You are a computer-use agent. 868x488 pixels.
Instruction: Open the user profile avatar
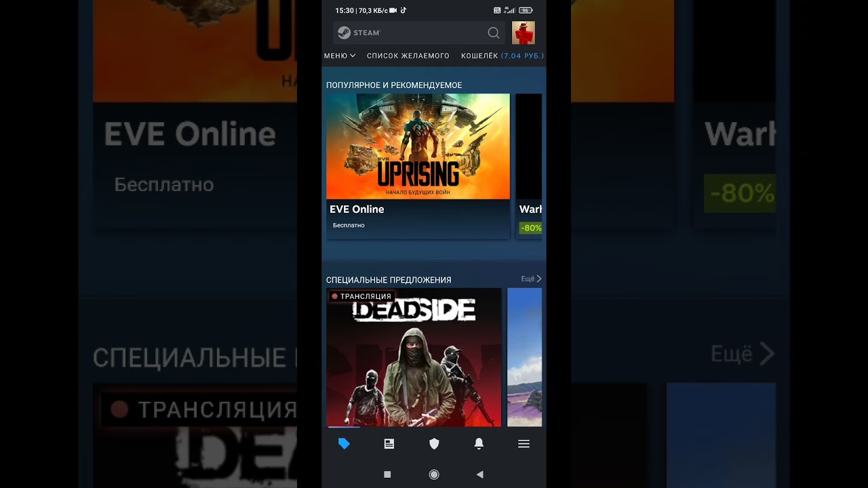tap(524, 33)
